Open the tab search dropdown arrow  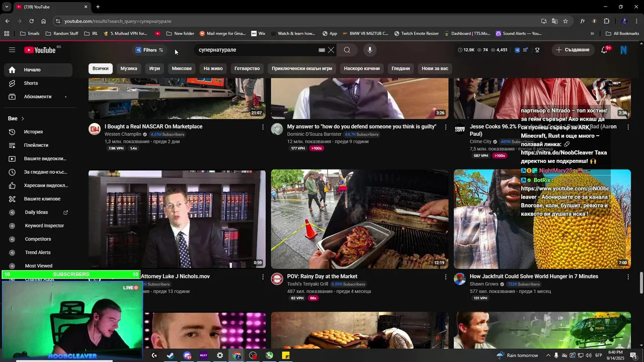(7, 7)
